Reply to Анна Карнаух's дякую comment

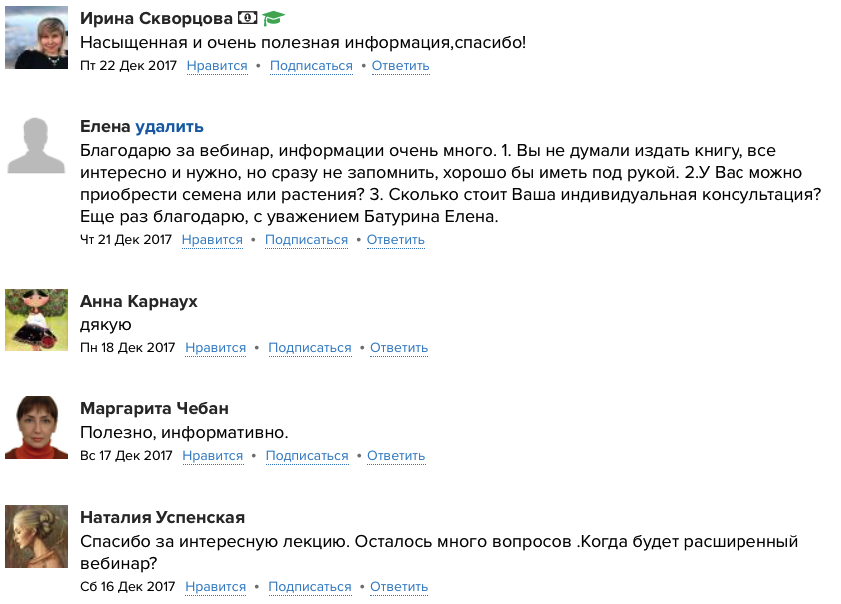399,348
